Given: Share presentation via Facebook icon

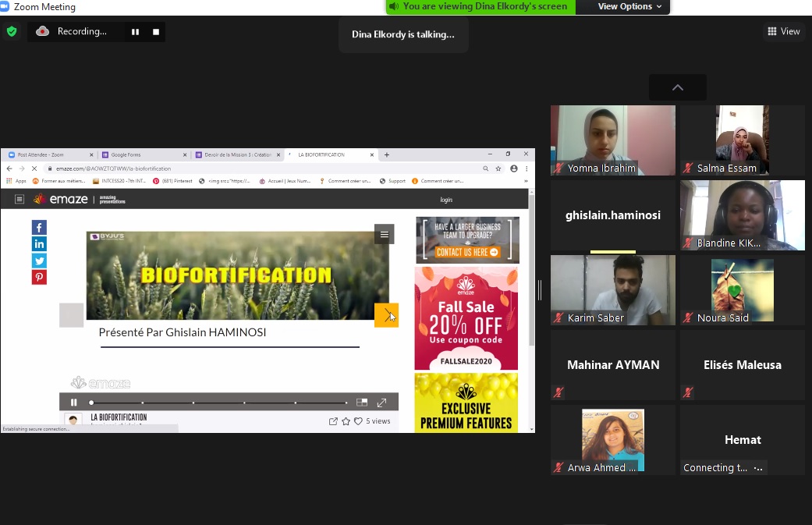Looking at the screenshot, I should (39, 228).
